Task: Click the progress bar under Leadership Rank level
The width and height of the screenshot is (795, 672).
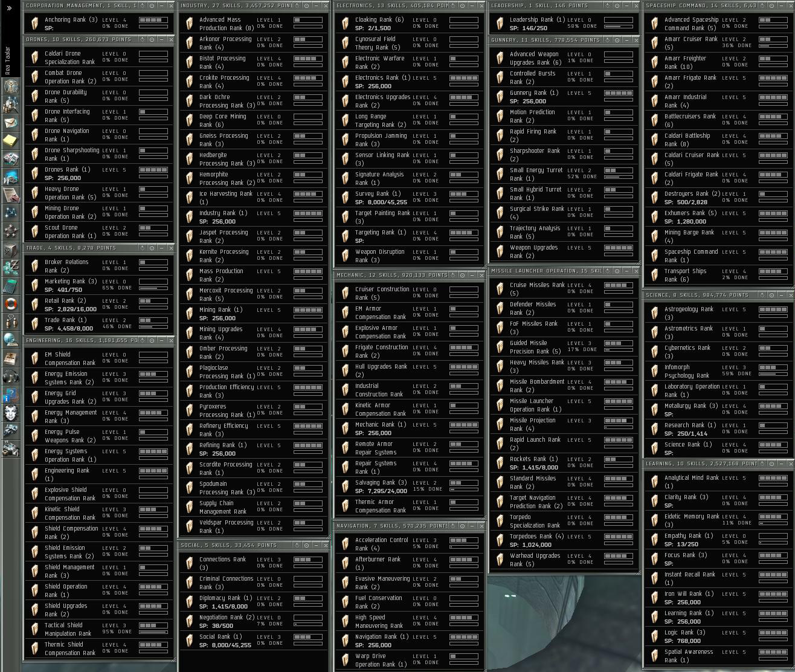Action: [x=619, y=27]
